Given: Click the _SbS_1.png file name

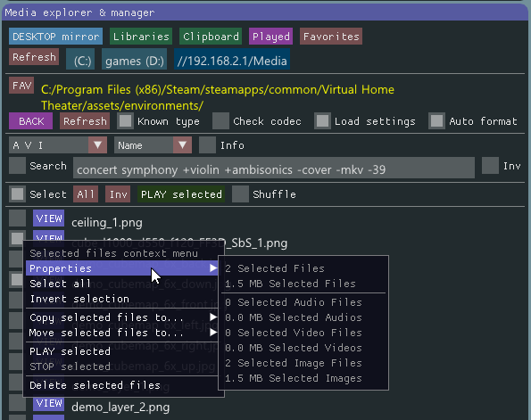Looking at the screenshot, I should coord(257,243).
